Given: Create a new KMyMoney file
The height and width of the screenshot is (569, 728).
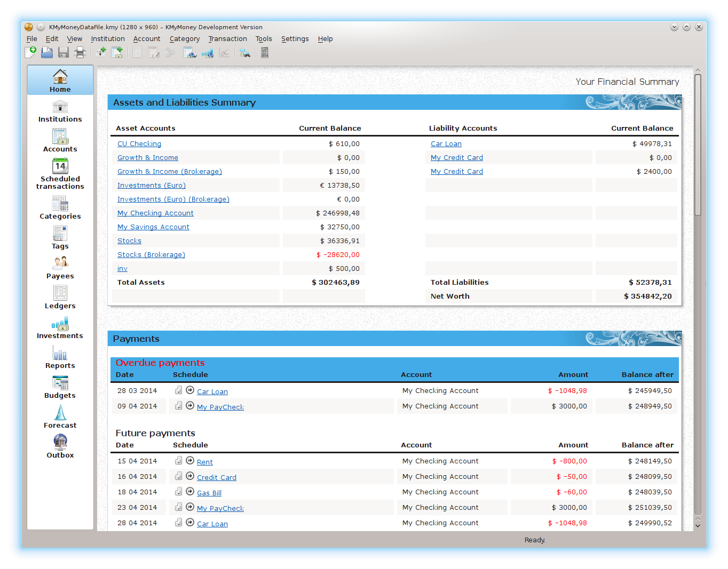Looking at the screenshot, I should pos(30,52).
